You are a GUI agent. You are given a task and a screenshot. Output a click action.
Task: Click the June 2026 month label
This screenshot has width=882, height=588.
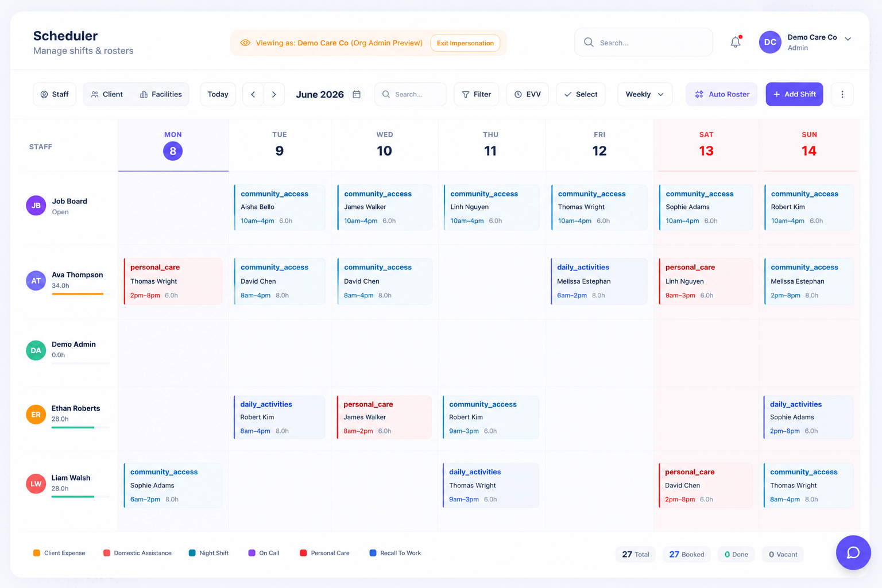pos(320,94)
